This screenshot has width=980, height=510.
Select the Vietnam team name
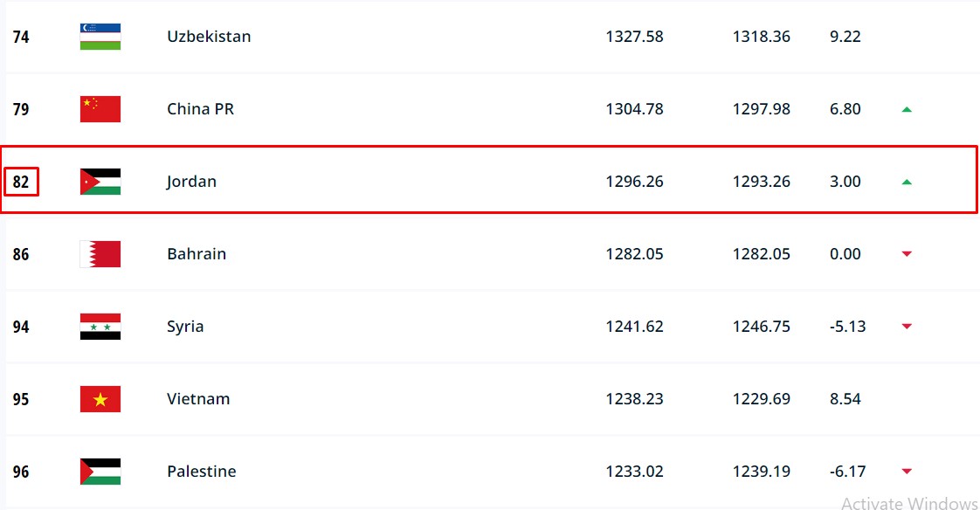[x=198, y=399]
